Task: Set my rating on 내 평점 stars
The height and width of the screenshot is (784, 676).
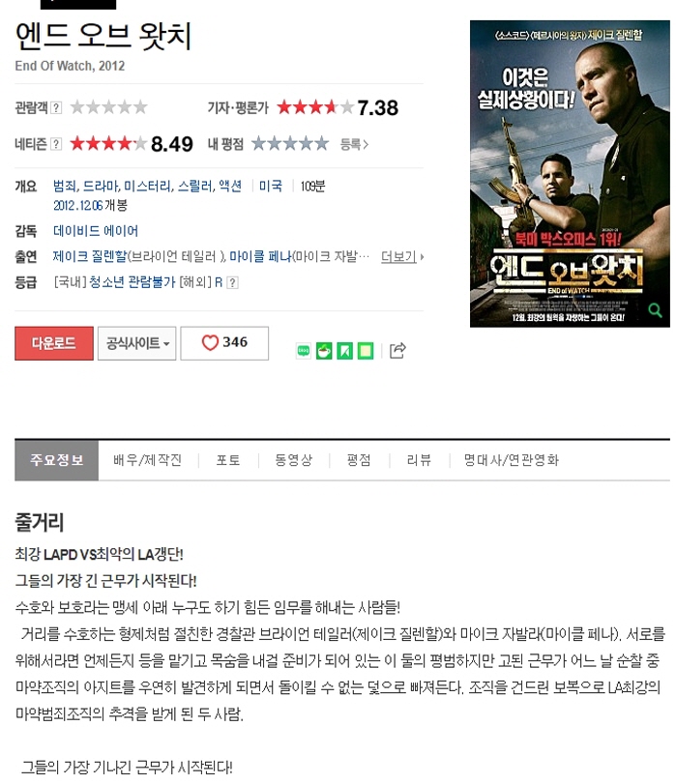Action: [290, 144]
